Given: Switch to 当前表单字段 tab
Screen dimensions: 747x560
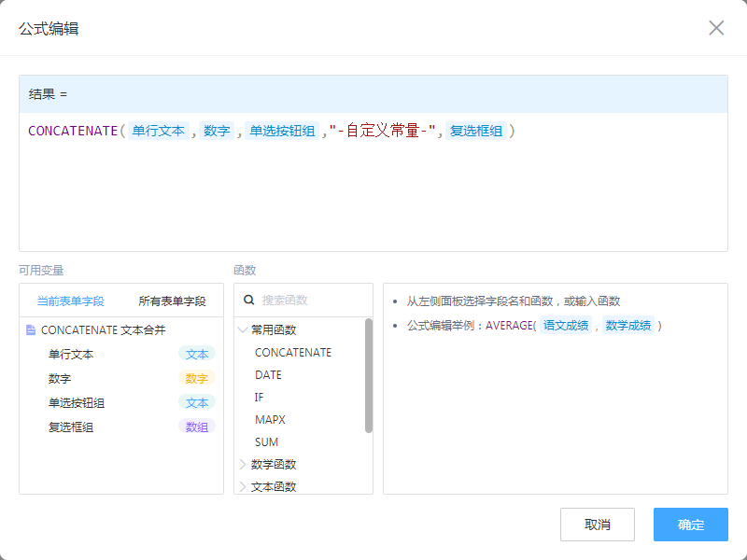Looking at the screenshot, I should tap(70, 301).
